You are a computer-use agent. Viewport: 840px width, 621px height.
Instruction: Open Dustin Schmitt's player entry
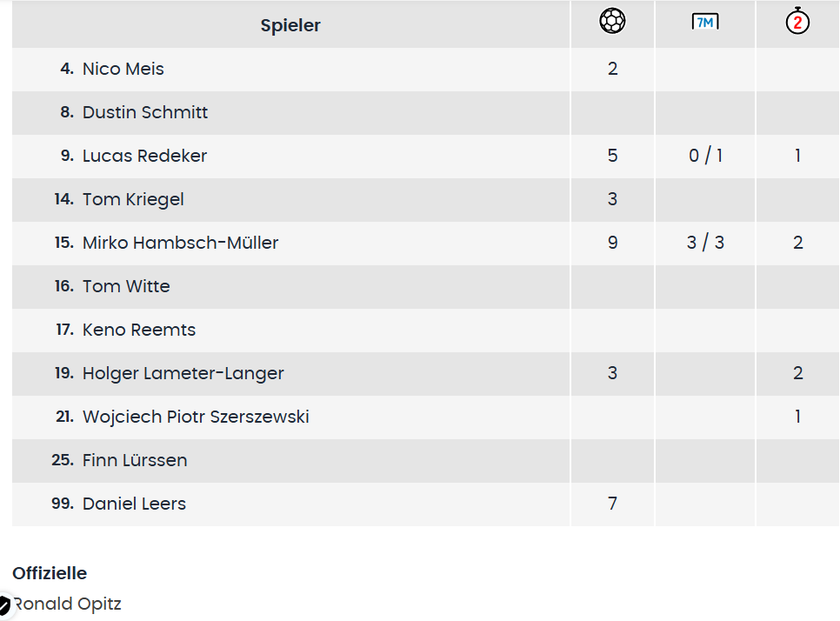pos(145,112)
